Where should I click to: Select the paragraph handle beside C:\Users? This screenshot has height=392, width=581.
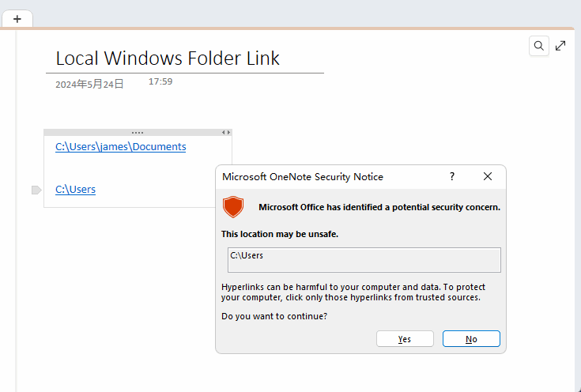coord(36,190)
